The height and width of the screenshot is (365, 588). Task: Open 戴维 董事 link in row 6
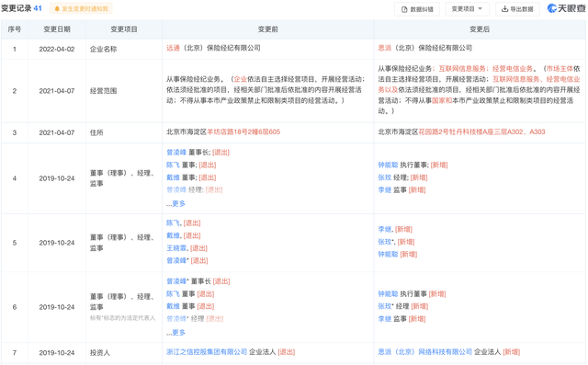pos(173,306)
